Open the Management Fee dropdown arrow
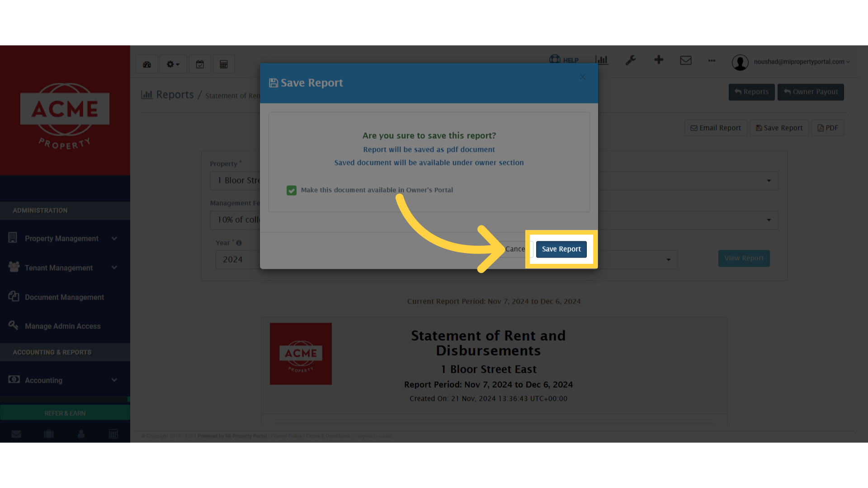Screen dimensions: 868x488 tap(769, 220)
